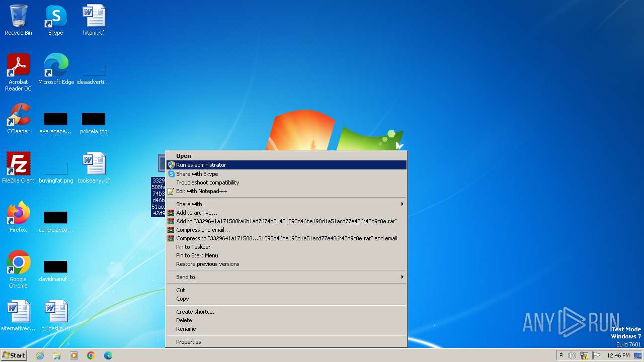Image resolution: width=644 pixels, height=362 pixels.
Task: Open the Action Center flag icon
Action: click(596, 355)
